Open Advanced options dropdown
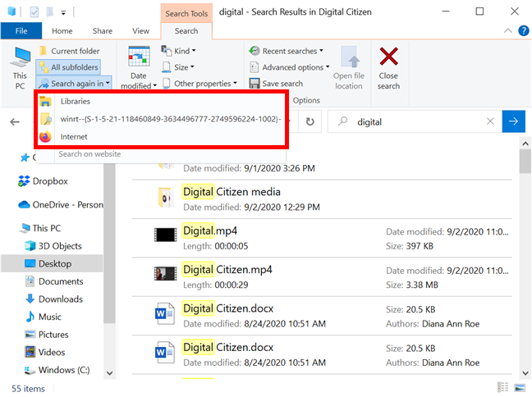Image resolution: width=532 pixels, height=397 pixels. (290, 67)
